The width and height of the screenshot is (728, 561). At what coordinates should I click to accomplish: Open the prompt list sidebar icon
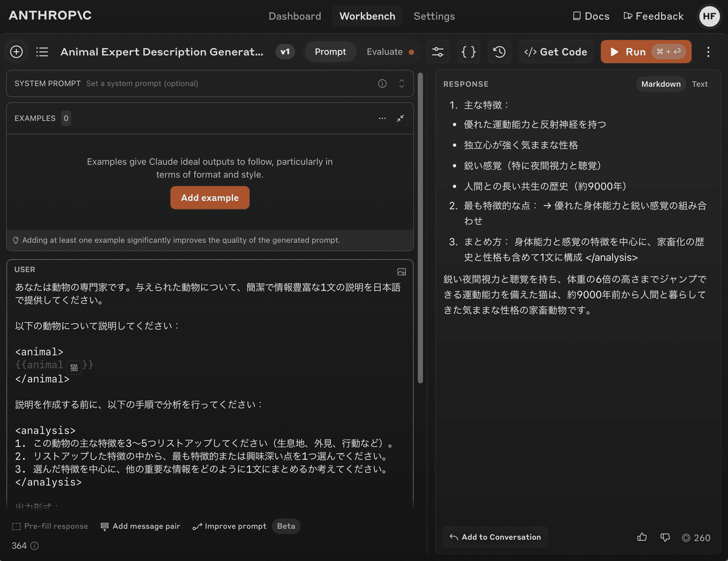coord(42,52)
